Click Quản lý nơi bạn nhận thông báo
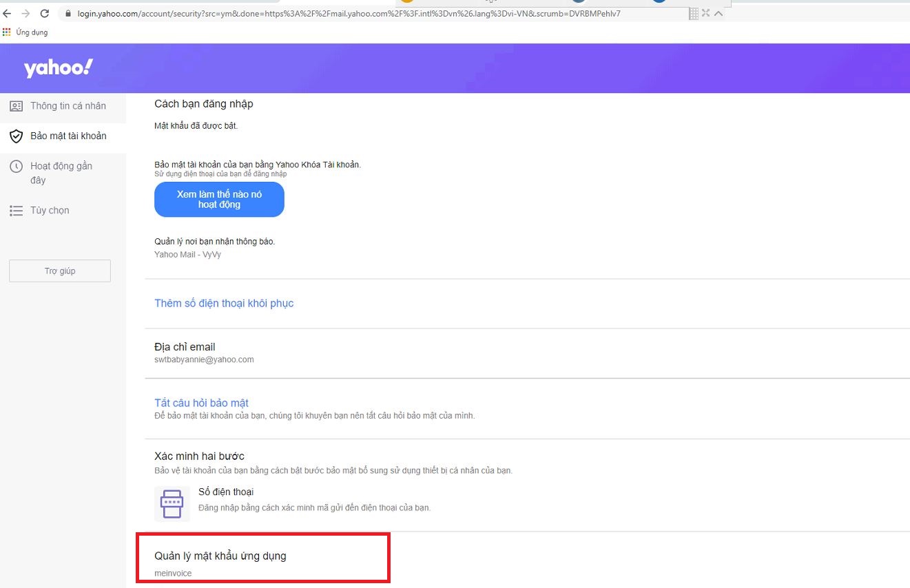 click(214, 242)
